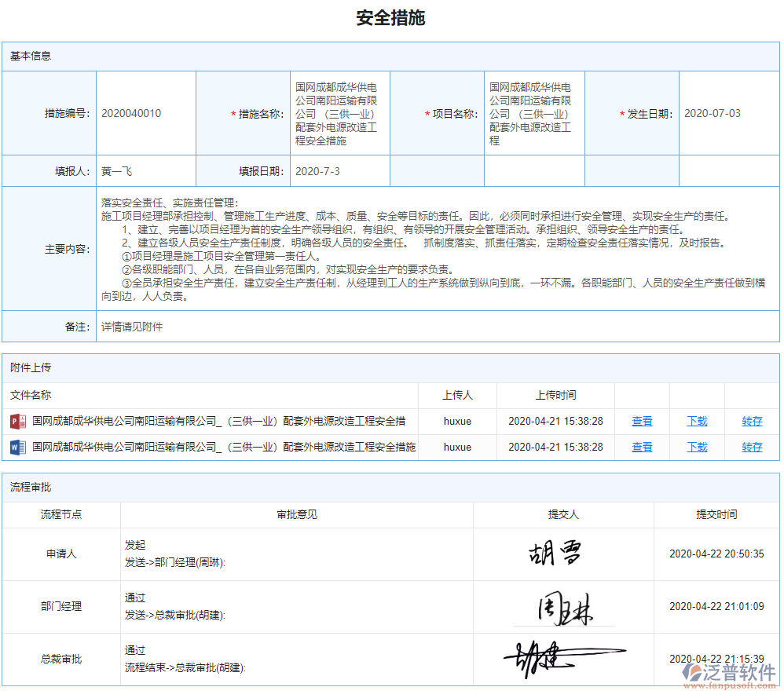Image resolution: width=784 pixels, height=698 pixels.
Task: Click 下载 in the second attachment row
Action: [696, 447]
